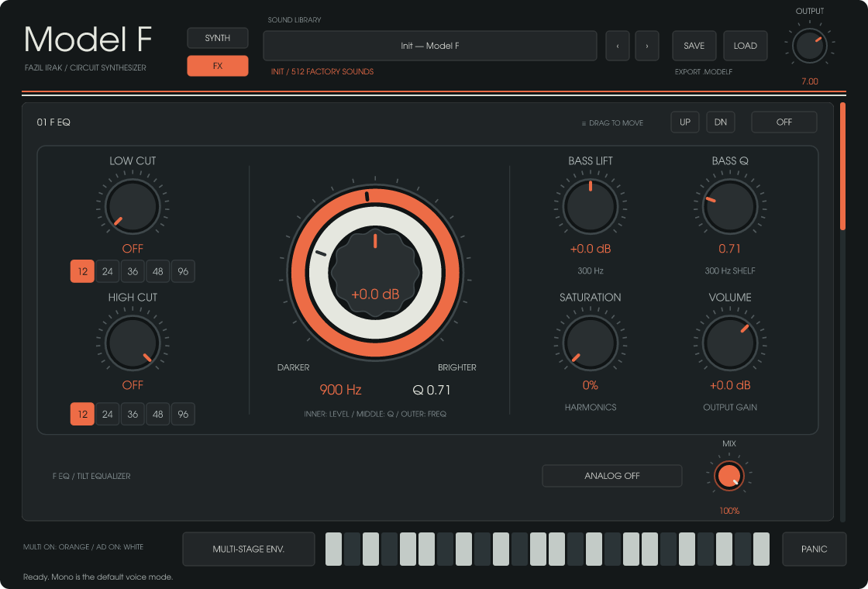Select the 48 slope under LOW CUT
Screen dimensions: 868x589
point(158,271)
